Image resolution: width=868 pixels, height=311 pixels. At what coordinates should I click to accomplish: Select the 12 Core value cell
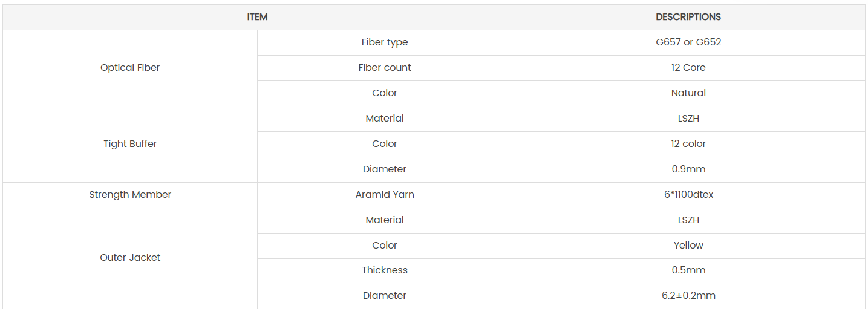(688, 68)
